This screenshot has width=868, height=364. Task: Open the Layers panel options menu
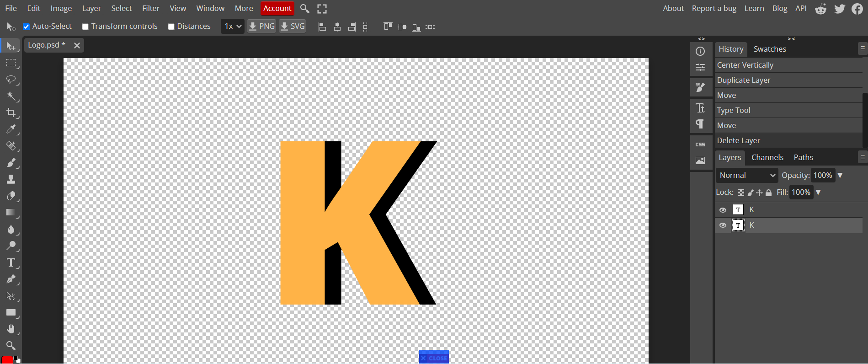(x=863, y=157)
